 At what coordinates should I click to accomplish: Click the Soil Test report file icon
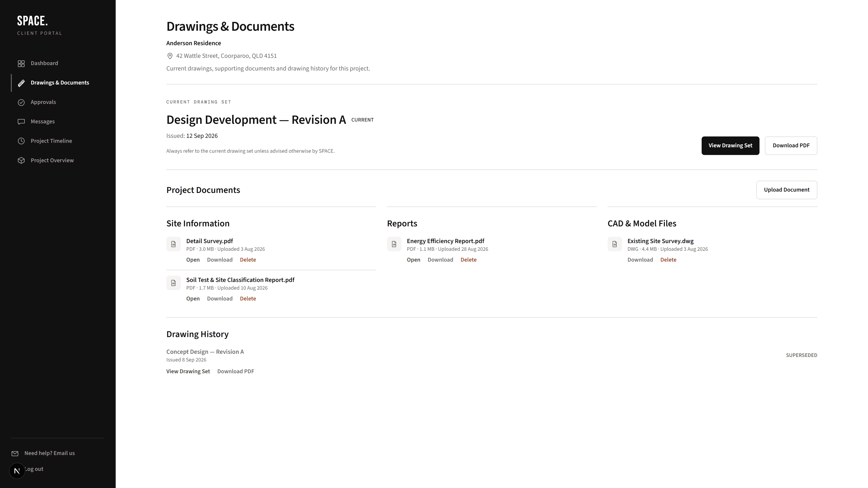tap(174, 283)
